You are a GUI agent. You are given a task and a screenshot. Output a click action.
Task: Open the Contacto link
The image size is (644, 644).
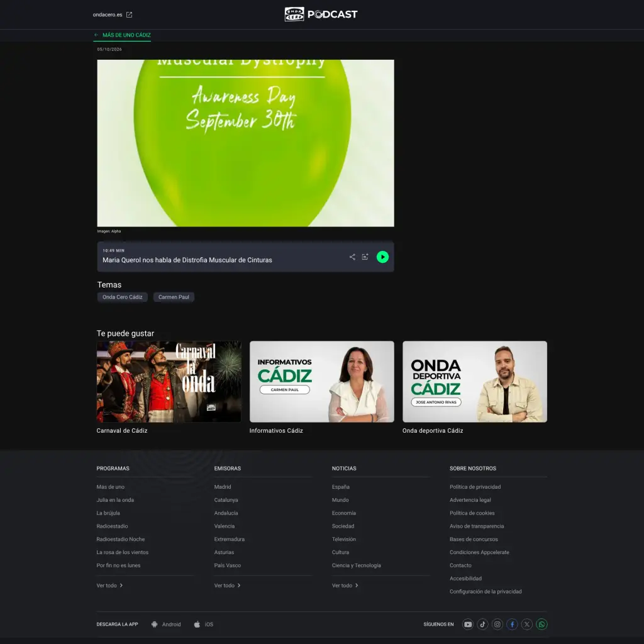(x=460, y=565)
